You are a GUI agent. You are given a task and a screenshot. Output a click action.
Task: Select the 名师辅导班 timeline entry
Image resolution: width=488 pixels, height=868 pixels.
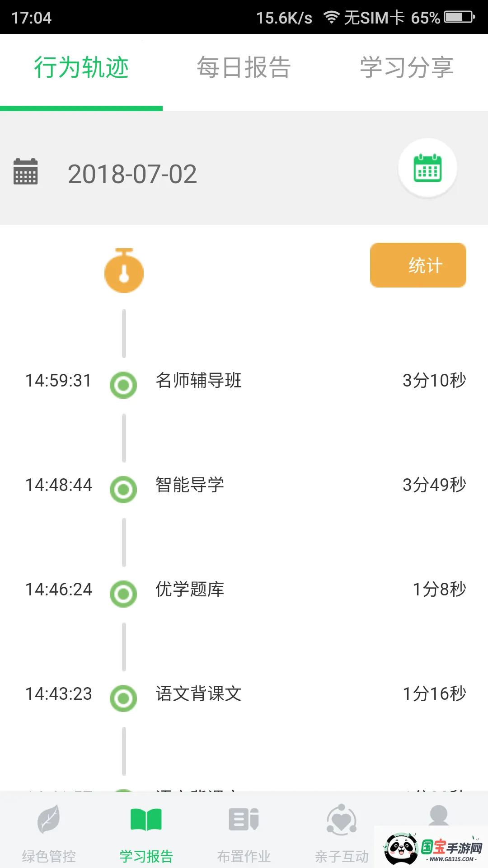point(199,380)
